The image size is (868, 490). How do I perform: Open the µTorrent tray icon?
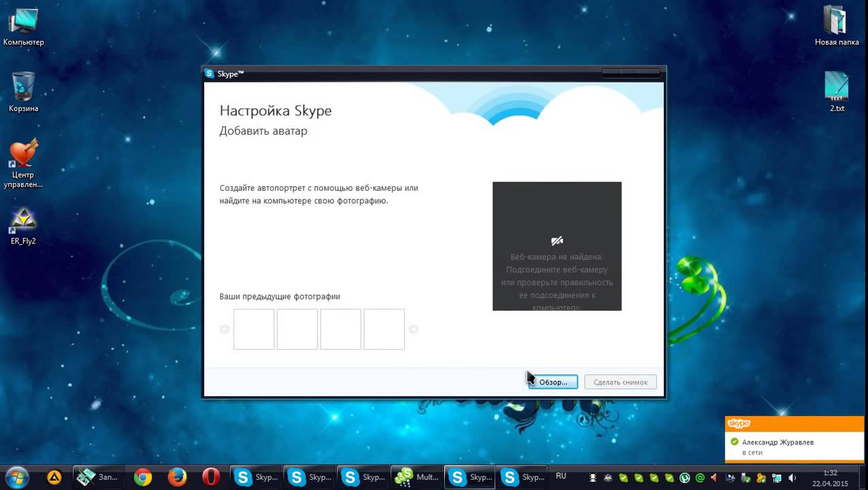tap(685, 478)
